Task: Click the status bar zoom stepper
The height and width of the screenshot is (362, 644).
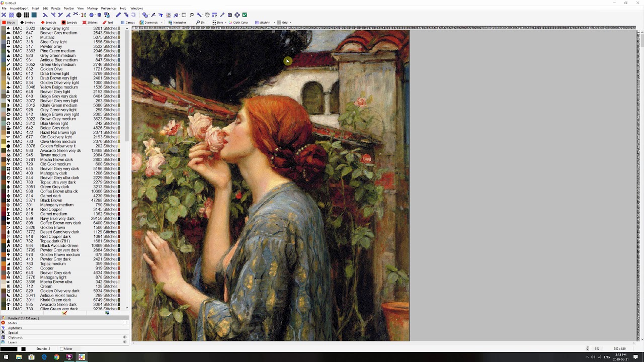Action: pos(587,348)
